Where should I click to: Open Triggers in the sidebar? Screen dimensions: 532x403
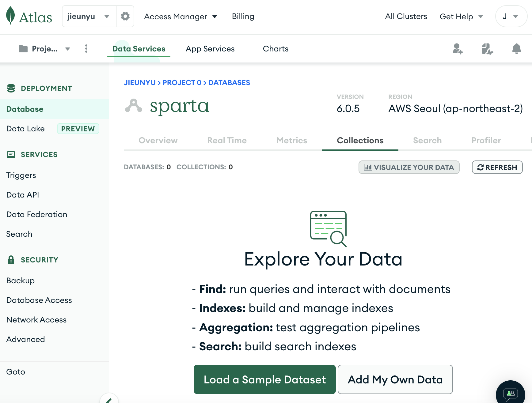(21, 175)
